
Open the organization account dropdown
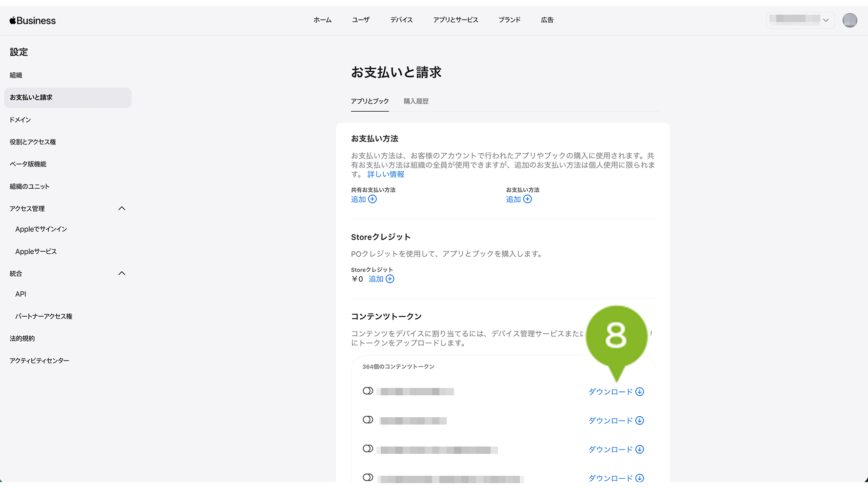(x=800, y=20)
